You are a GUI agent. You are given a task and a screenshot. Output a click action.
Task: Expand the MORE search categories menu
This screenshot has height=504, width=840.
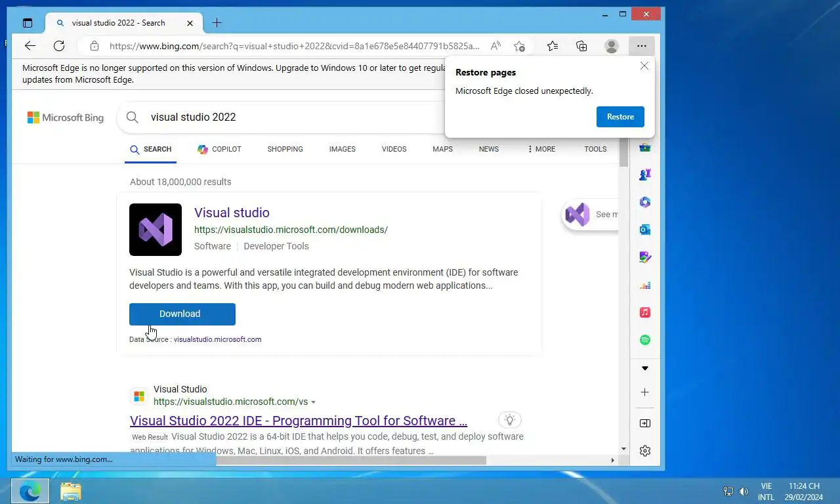(x=541, y=149)
